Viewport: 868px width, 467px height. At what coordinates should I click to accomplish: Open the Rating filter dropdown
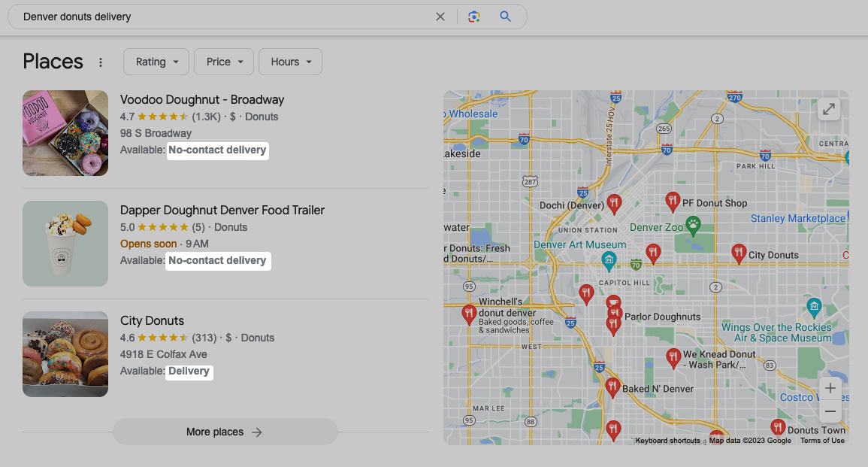click(x=156, y=62)
